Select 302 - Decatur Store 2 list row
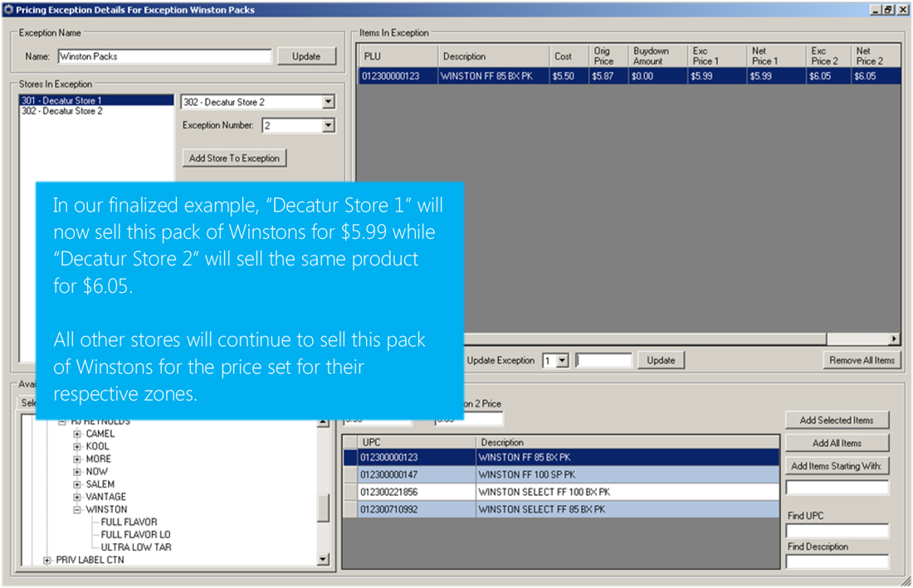The height and width of the screenshot is (588, 913). [x=96, y=110]
